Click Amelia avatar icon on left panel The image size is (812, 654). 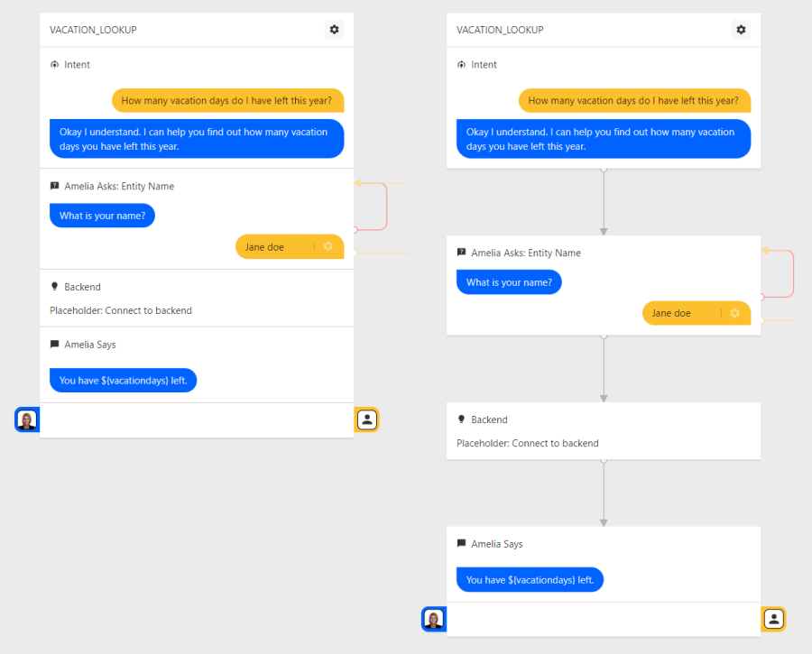[x=27, y=419]
